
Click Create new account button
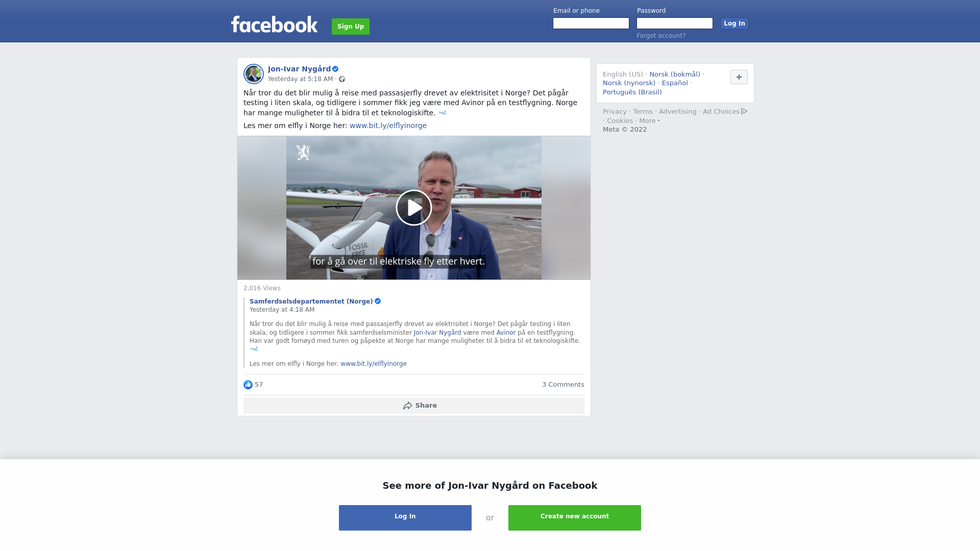click(x=575, y=518)
